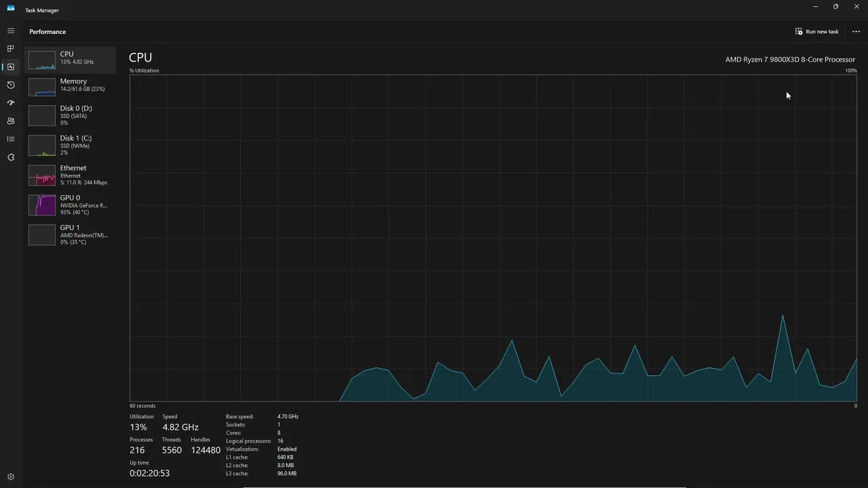Minimize the Task Manager window
This screenshot has height=488, width=868.
815,7
